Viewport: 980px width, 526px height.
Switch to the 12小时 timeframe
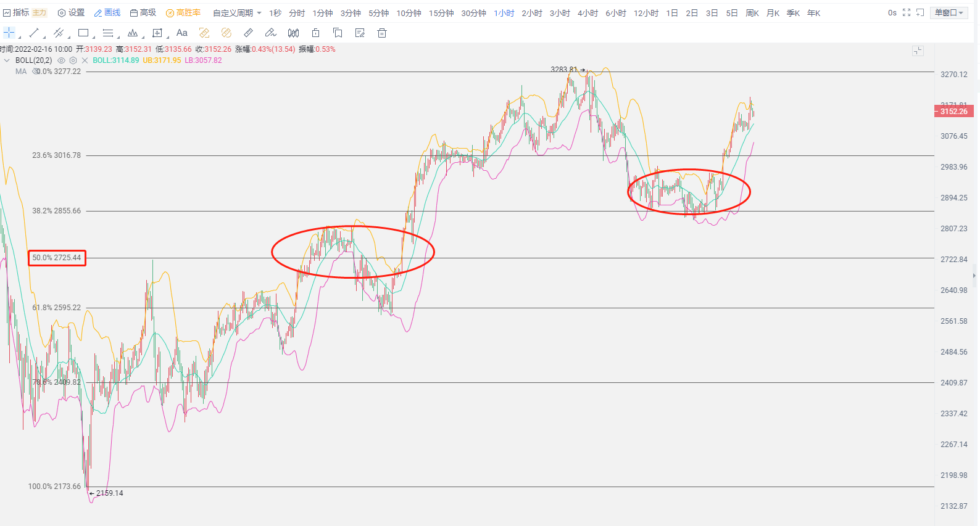pos(646,13)
